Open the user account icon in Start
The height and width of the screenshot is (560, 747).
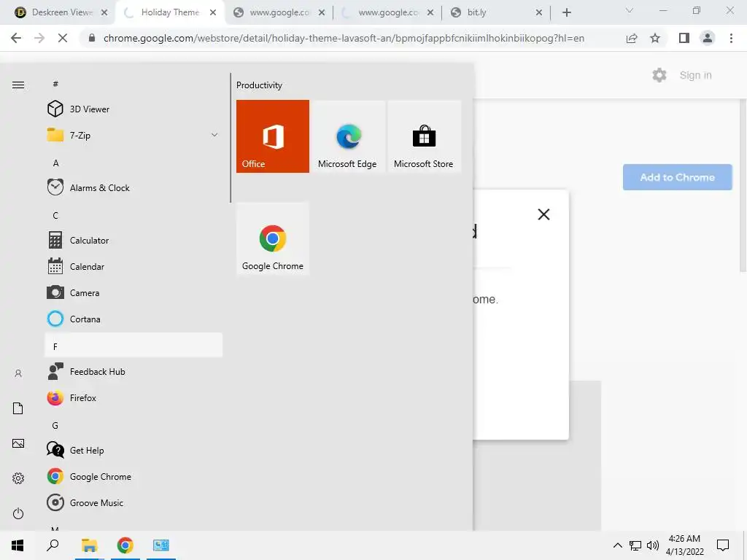(x=18, y=373)
